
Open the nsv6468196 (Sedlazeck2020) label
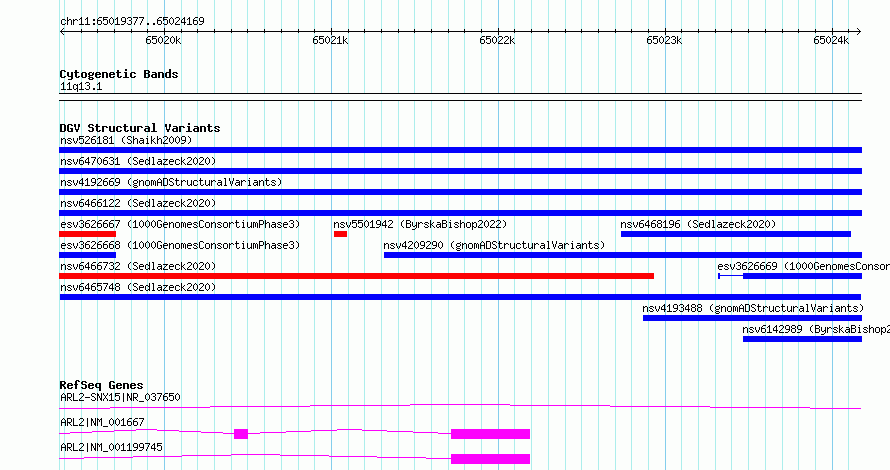click(698, 224)
